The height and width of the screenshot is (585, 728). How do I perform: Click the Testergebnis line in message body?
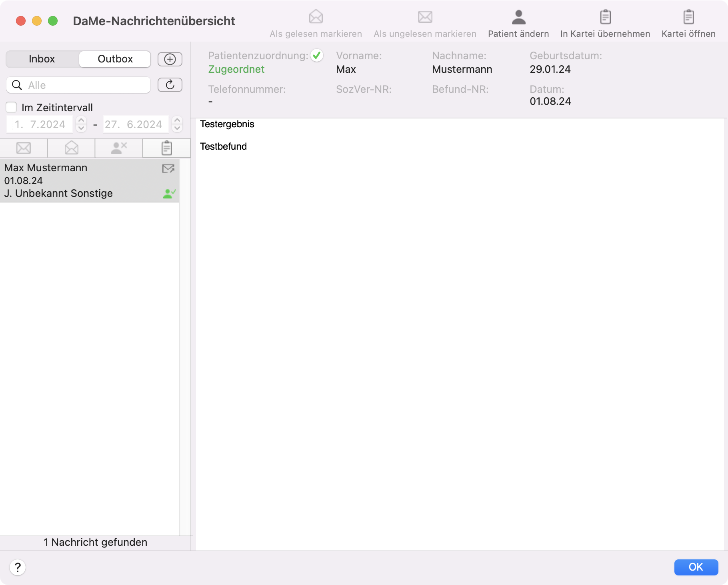point(227,124)
